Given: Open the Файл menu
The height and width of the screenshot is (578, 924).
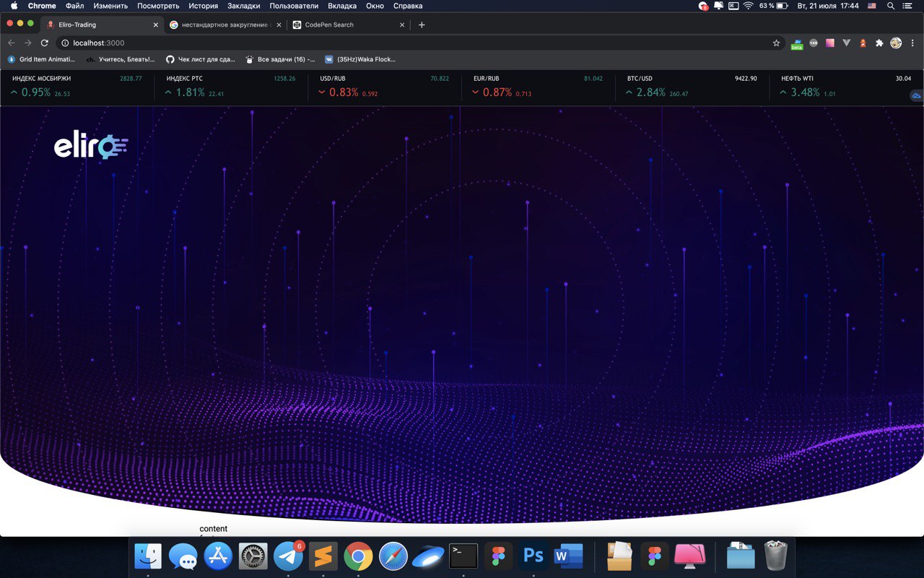Looking at the screenshot, I should pos(74,6).
